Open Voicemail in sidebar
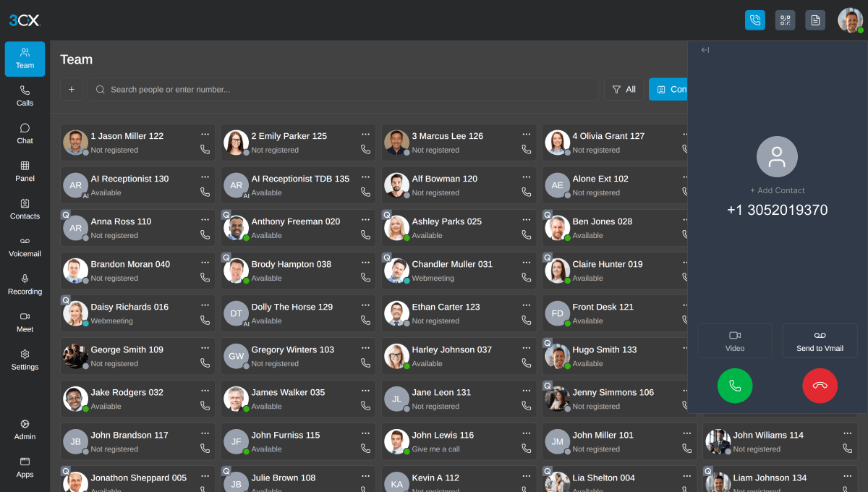This screenshot has height=492, width=868. [25, 247]
